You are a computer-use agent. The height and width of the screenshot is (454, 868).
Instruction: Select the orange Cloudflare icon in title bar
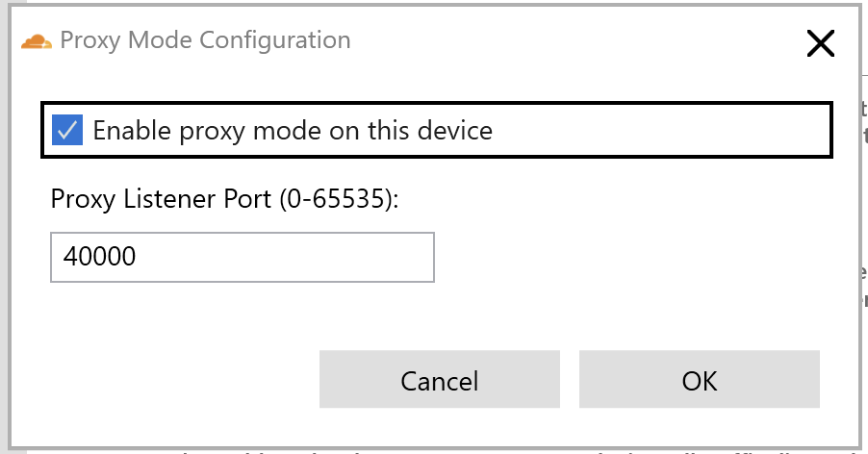tap(37, 40)
